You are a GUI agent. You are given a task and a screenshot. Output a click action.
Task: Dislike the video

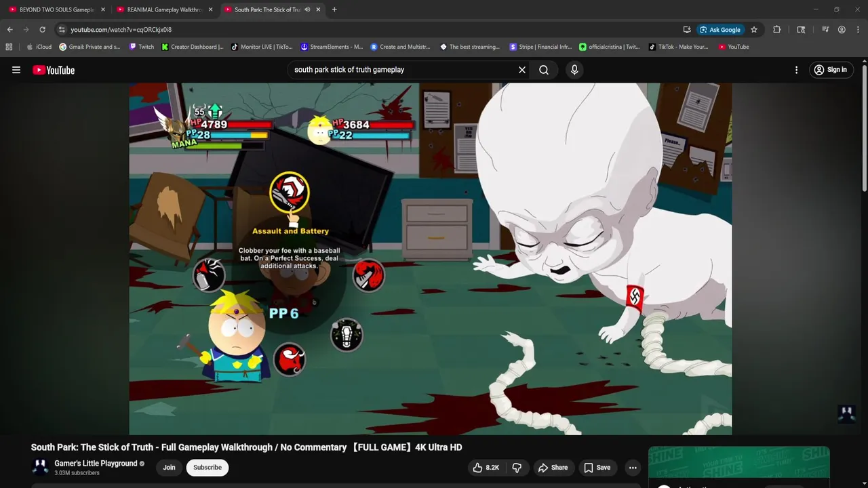(517, 468)
